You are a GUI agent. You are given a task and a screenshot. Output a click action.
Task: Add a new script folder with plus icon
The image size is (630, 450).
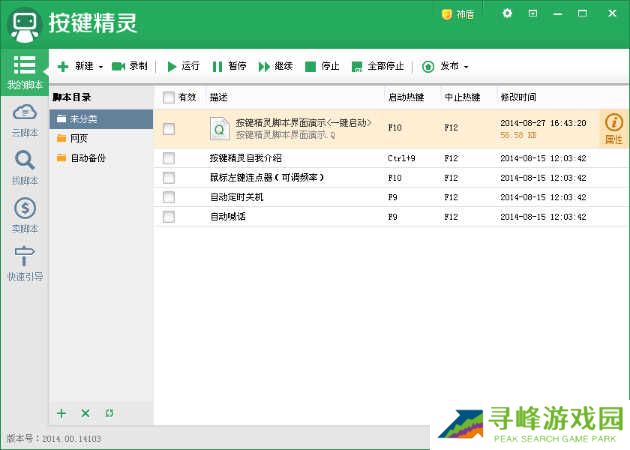61,413
